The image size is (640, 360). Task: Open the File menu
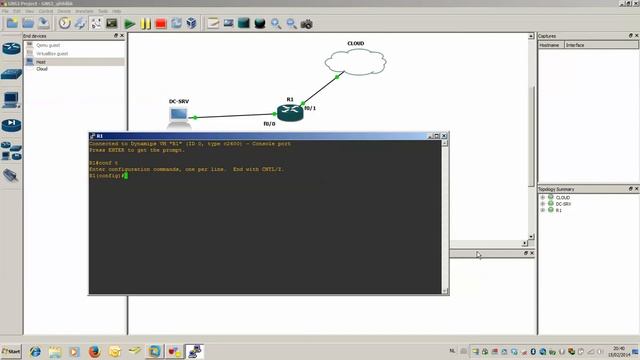[x=5, y=11]
